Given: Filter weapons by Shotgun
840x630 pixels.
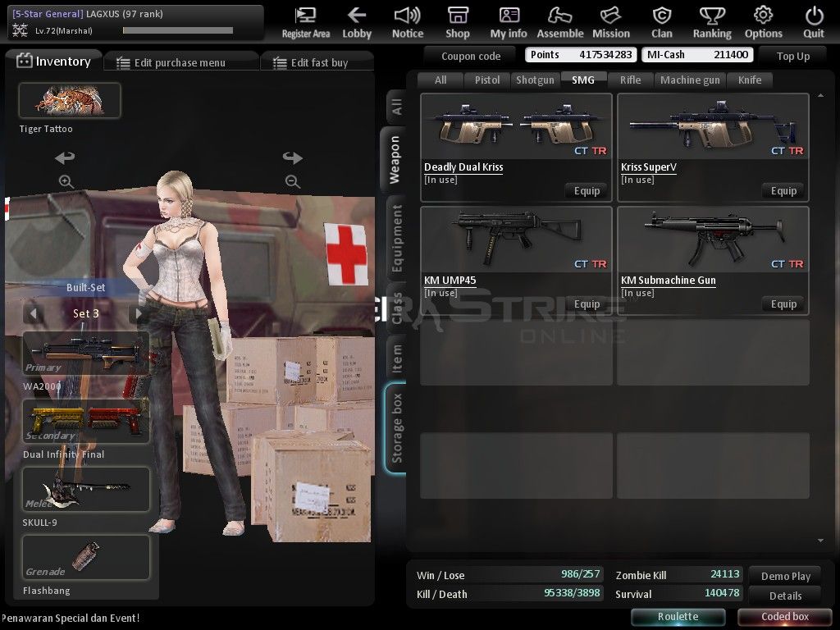Looking at the screenshot, I should tap(535, 80).
